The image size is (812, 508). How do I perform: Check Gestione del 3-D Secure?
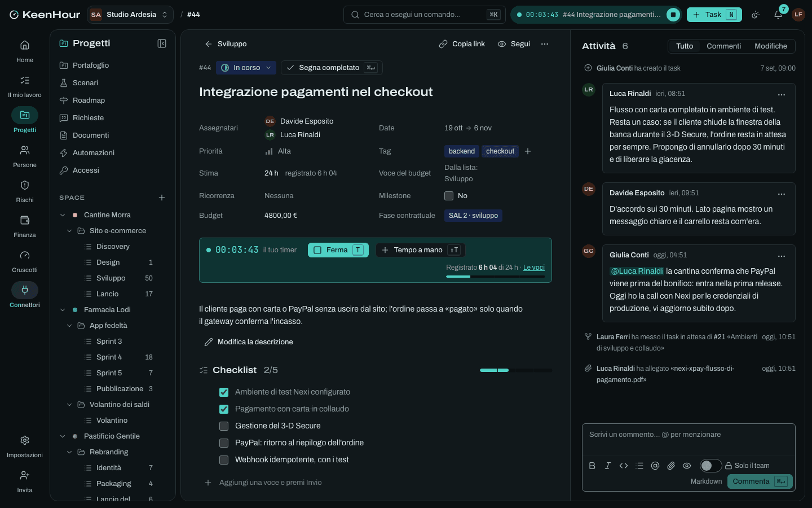click(x=224, y=426)
